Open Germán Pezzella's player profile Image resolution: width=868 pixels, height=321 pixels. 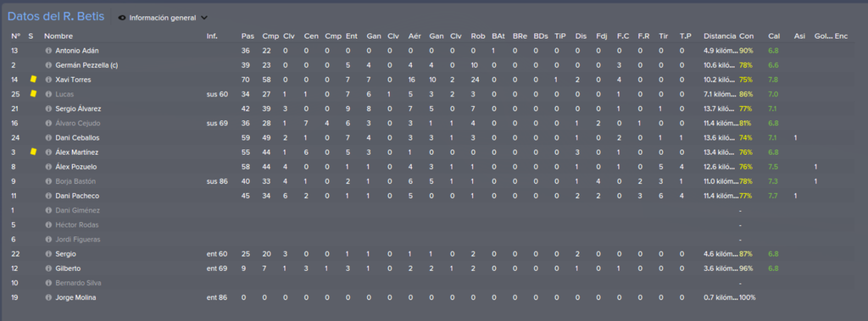click(x=86, y=65)
